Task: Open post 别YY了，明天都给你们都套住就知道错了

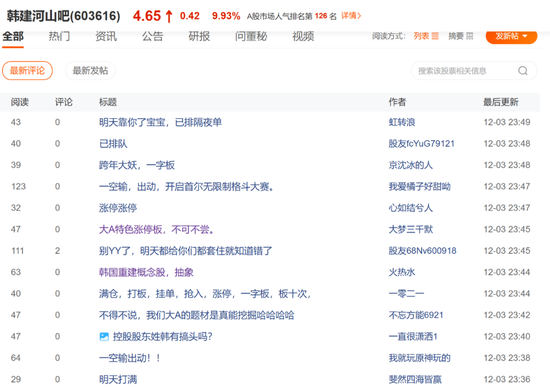Action: [186, 251]
